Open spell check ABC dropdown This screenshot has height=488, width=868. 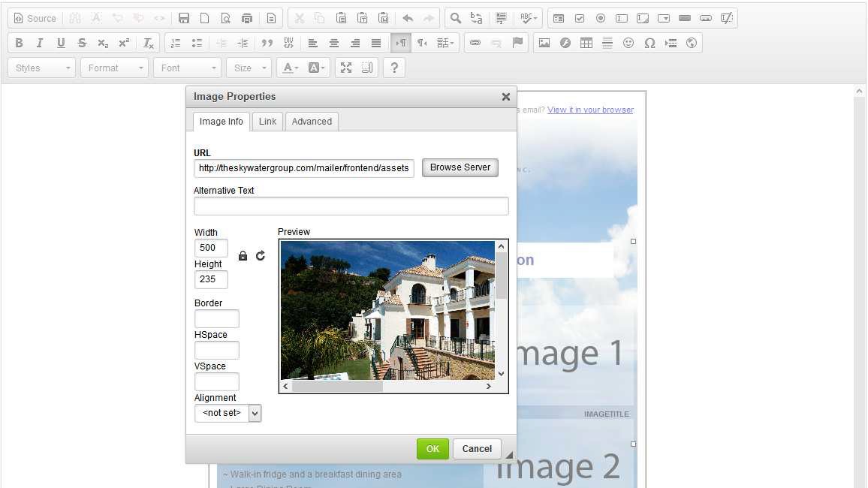click(x=529, y=18)
